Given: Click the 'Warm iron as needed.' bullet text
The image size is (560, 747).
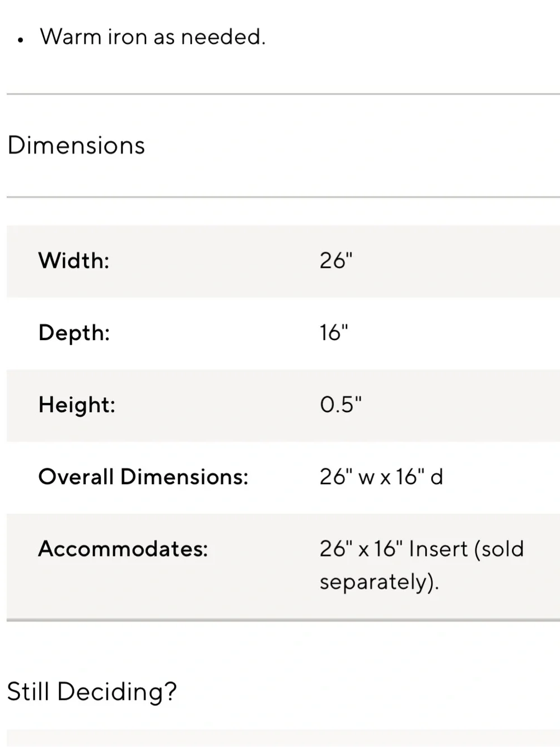Looking at the screenshot, I should point(153,37).
